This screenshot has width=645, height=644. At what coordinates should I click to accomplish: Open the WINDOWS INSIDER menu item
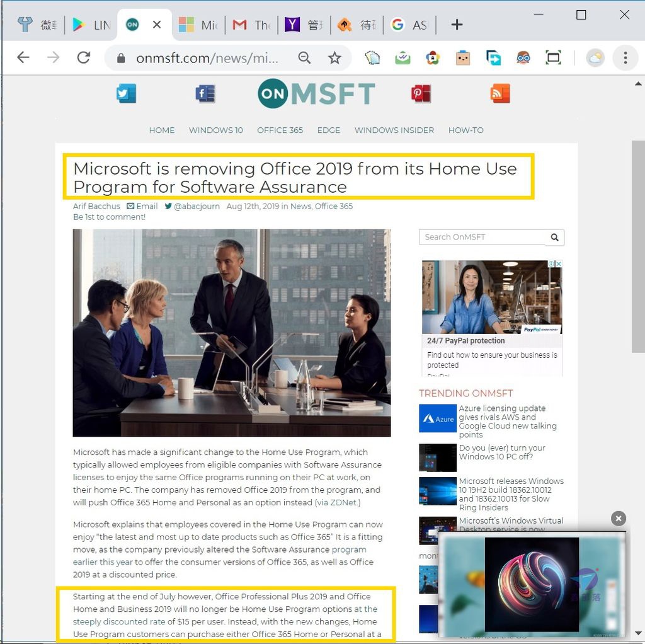click(x=394, y=130)
